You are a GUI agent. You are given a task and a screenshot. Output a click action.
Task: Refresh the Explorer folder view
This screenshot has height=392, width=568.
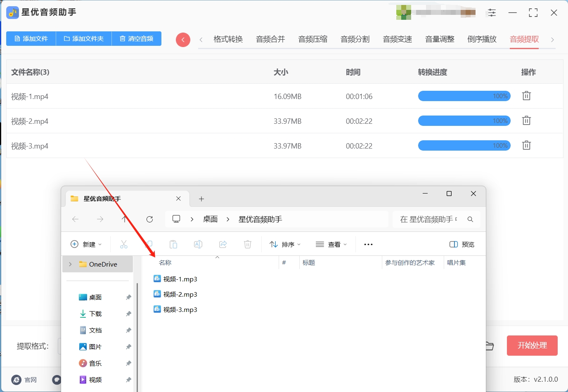point(149,219)
